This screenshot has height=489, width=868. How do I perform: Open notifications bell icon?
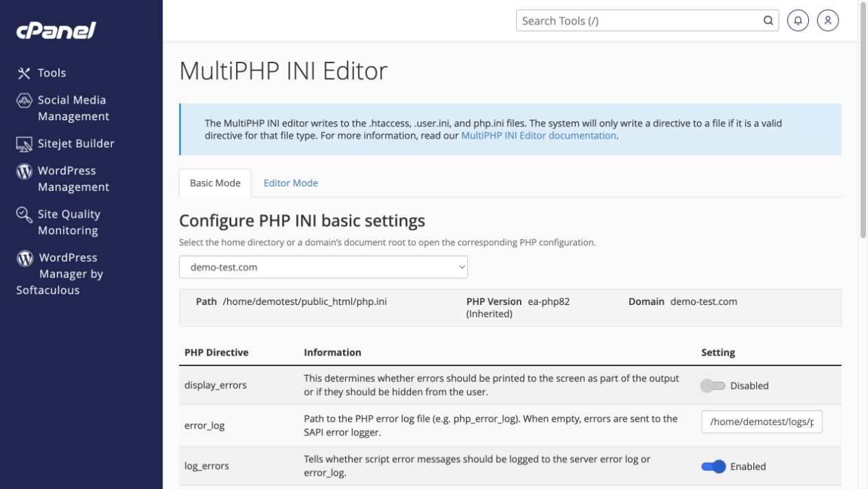798,21
